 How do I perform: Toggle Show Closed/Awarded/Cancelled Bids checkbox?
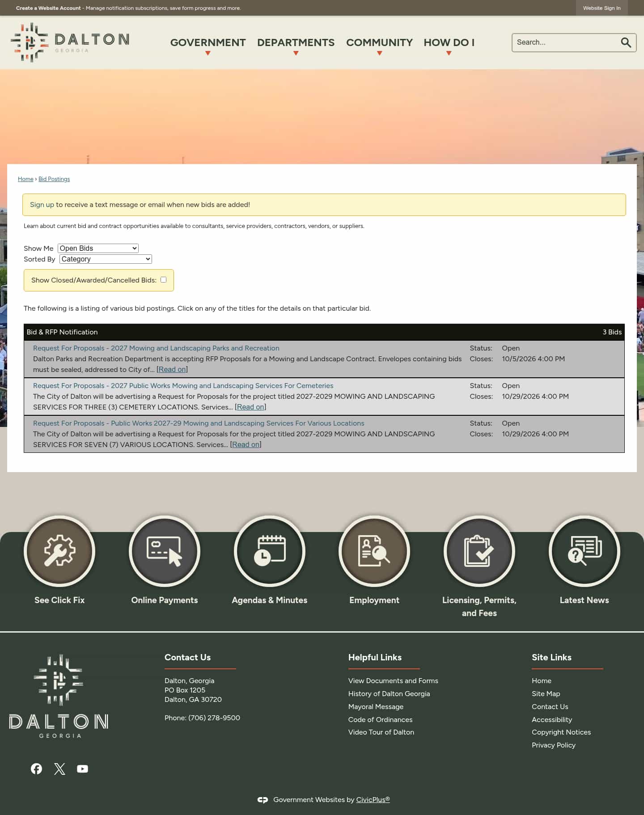pos(164,280)
